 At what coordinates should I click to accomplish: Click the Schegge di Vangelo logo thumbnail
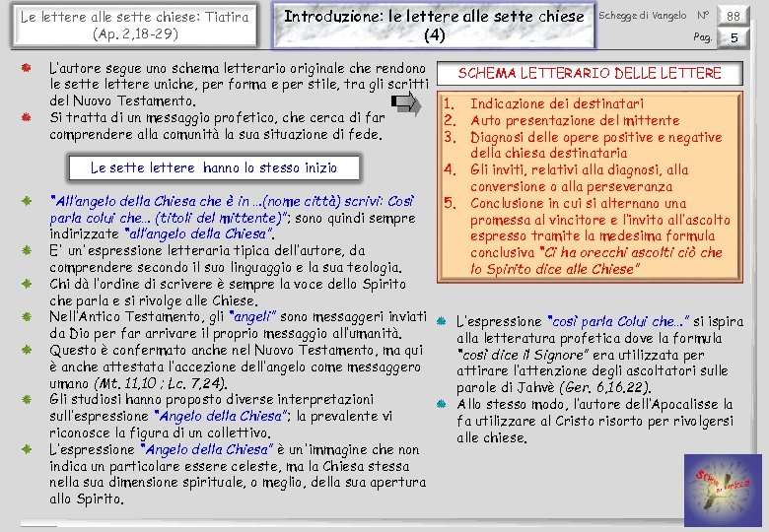click(x=723, y=490)
